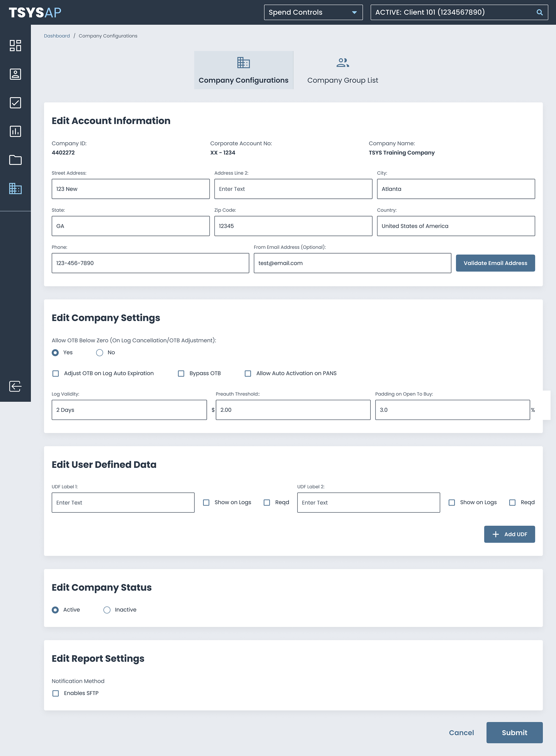Click the Add UDF button

click(x=509, y=534)
